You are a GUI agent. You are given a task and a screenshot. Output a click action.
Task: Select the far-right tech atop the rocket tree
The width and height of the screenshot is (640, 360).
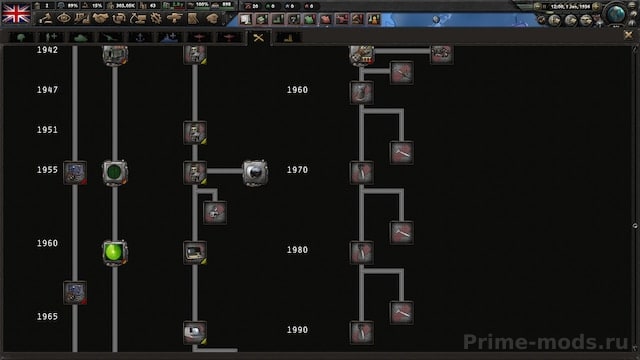click(442, 54)
